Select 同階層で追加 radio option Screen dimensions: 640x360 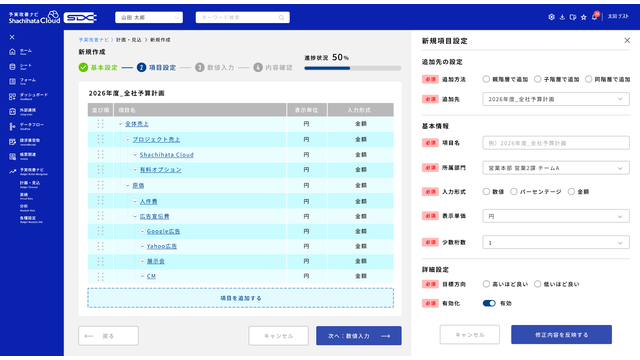click(x=588, y=79)
